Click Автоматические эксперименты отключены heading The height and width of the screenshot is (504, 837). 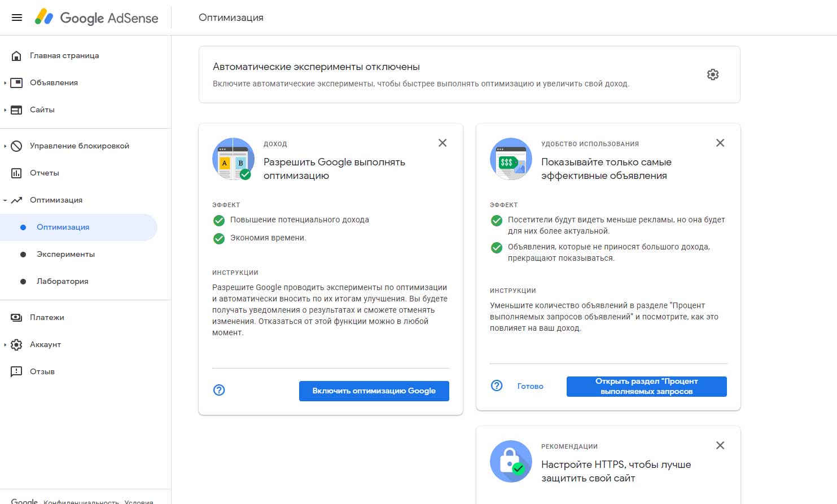coord(316,67)
